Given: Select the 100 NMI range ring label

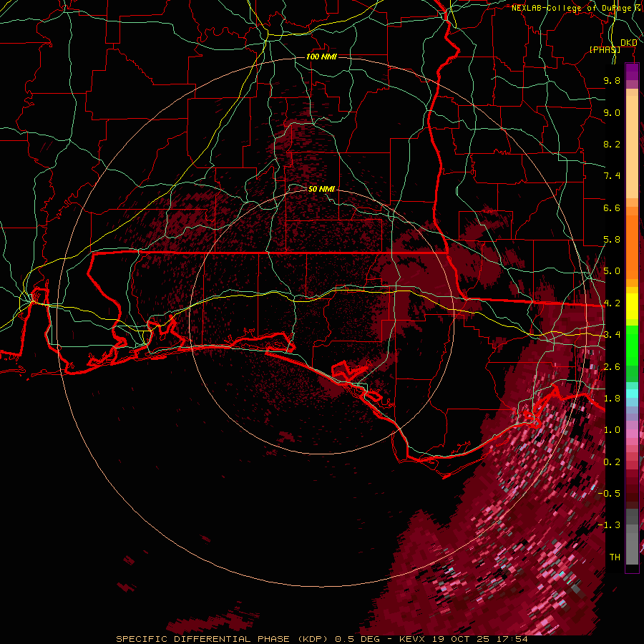Looking at the screenshot, I should coord(321,57).
